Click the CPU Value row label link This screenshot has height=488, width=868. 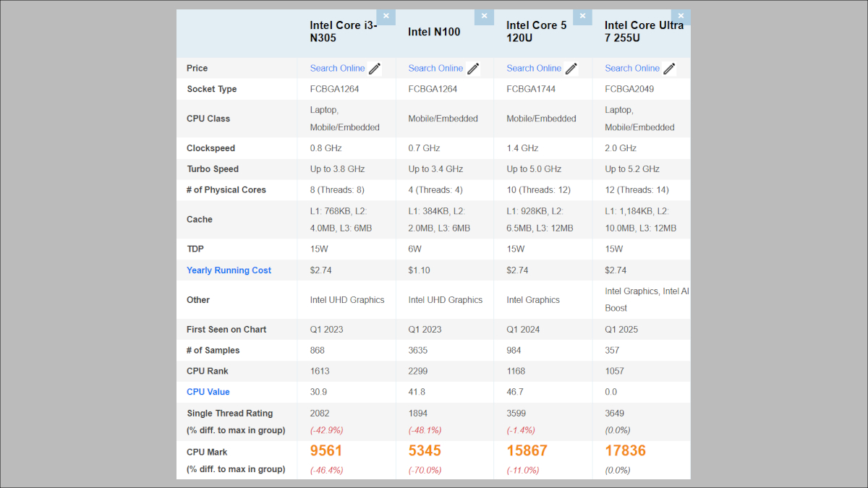click(x=208, y=391)
